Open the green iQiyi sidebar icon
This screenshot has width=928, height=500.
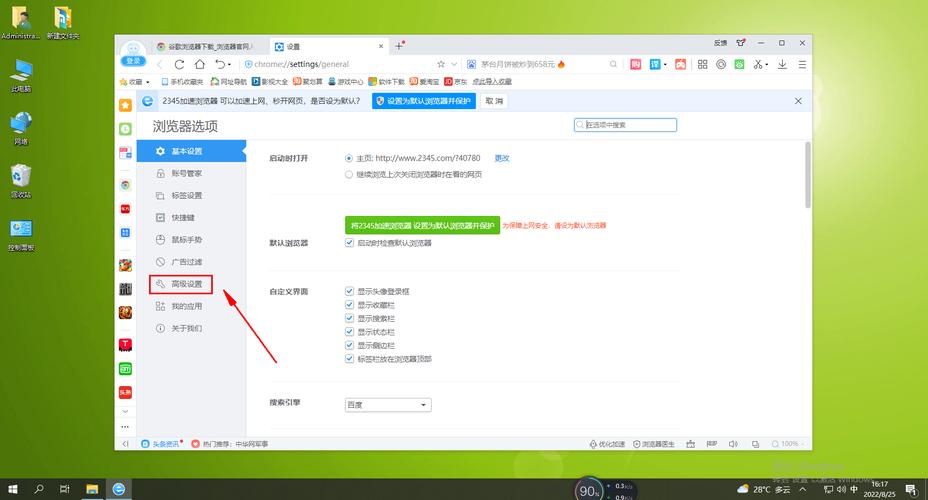click(x=125, y=369)
